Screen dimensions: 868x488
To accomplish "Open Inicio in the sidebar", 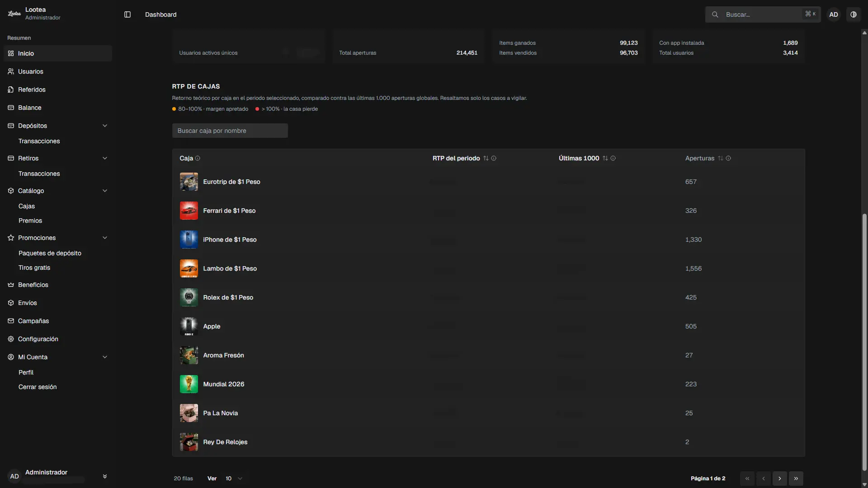I will [58, 53].
